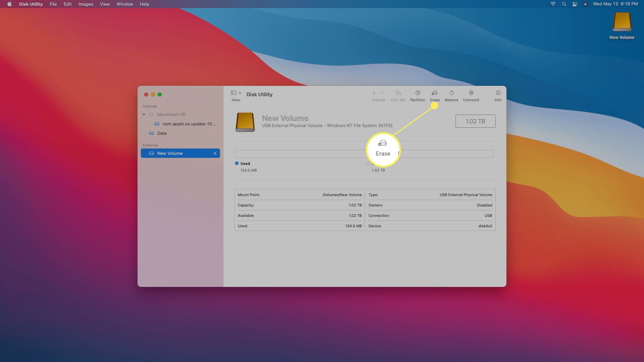Click the blue Used legend swatch
Screen dimensions: 644x362
[237, 163]
